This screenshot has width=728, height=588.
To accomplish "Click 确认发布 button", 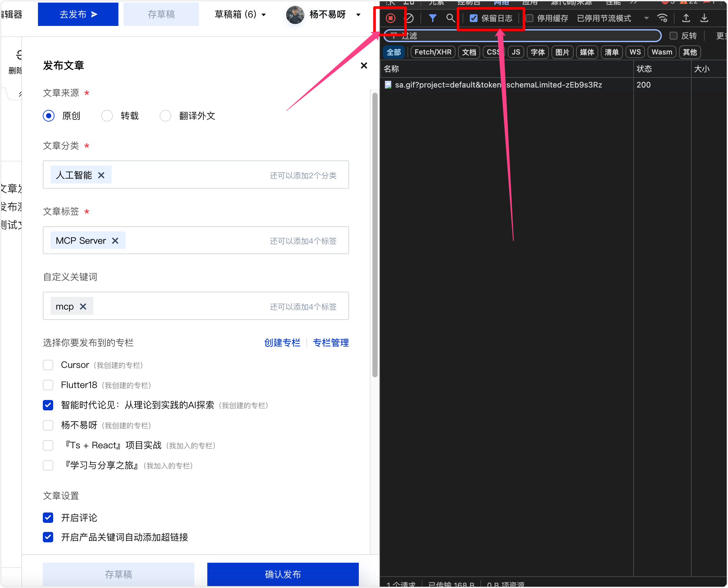I will (283, 574).
